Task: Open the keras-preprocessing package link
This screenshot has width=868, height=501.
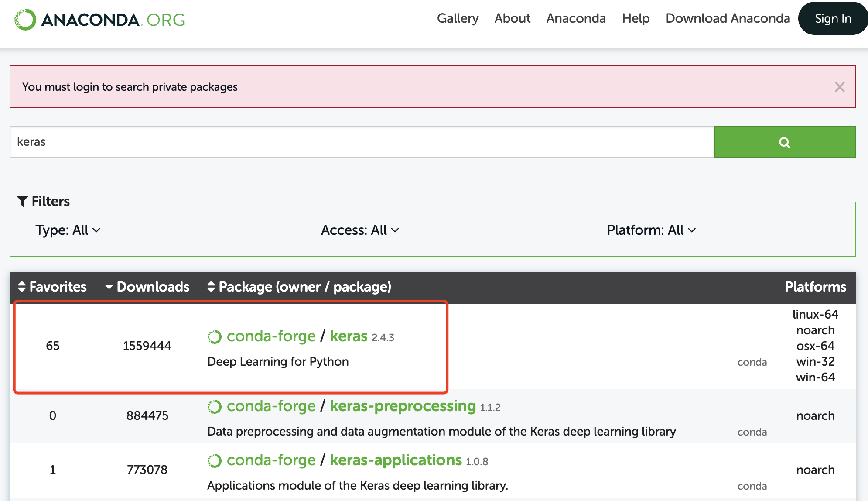Action: (403, 406)
